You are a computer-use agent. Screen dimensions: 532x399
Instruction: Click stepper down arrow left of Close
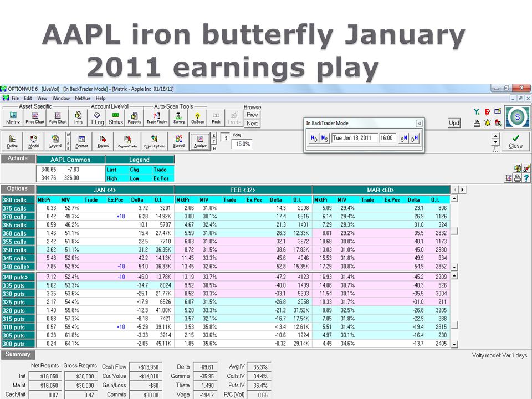495,142
